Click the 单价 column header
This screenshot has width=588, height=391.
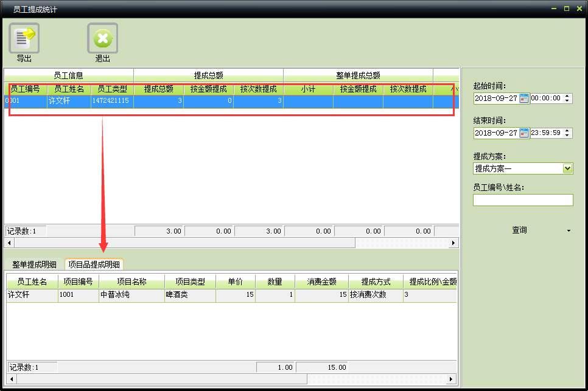coord(236,282)
